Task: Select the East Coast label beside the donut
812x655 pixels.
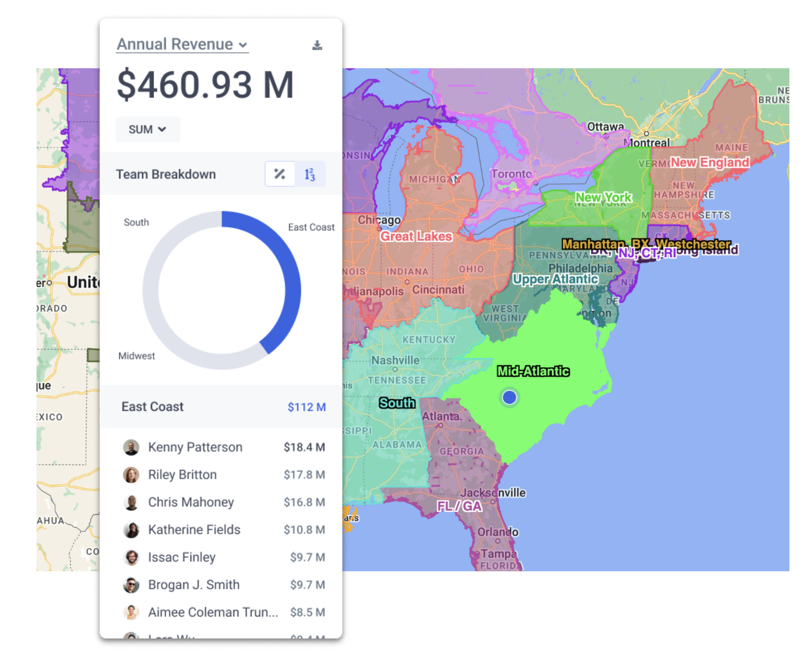Action: click(311, 227)
